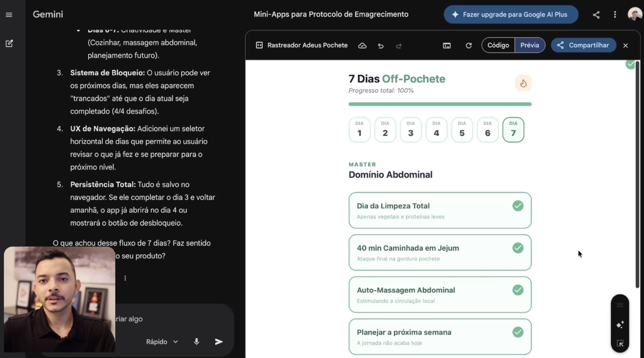Click the Progresso total: 100% text
Image resolution: width=644 pixels, height=358 pixels.
381,91
